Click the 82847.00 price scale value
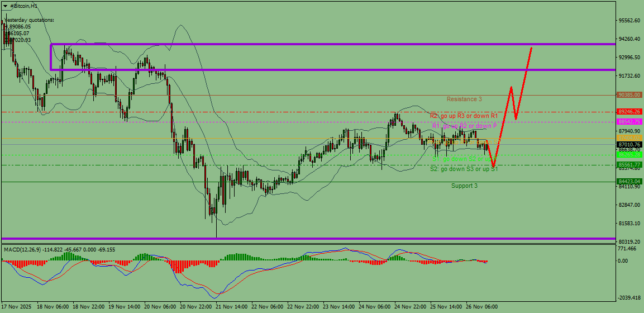 629,205
